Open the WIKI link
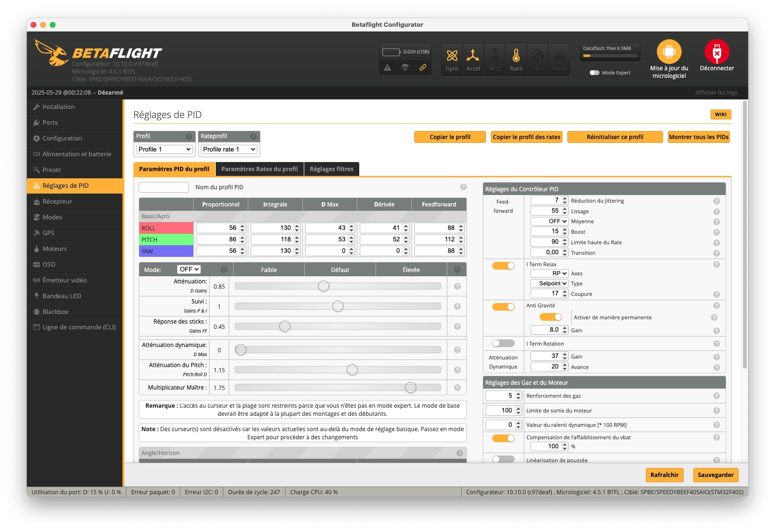This screenshot has height=532, width=775. pos(720,115)
